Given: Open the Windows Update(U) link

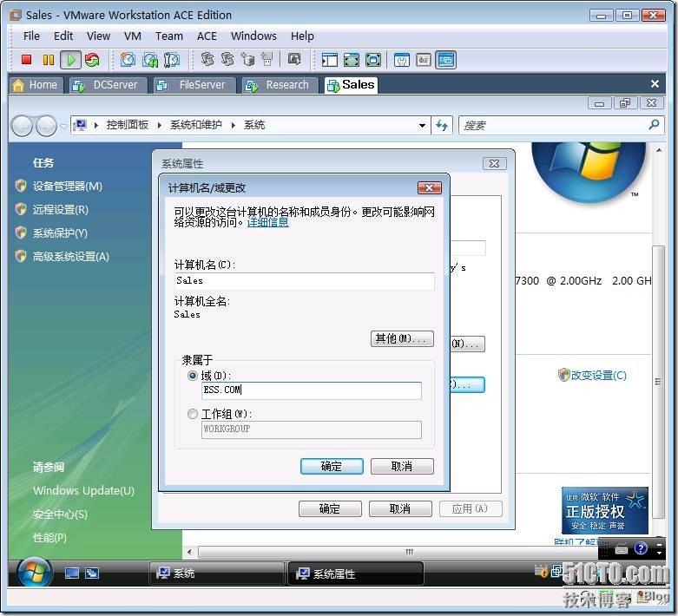Looking at the screenshot, I should click(83, 491).
